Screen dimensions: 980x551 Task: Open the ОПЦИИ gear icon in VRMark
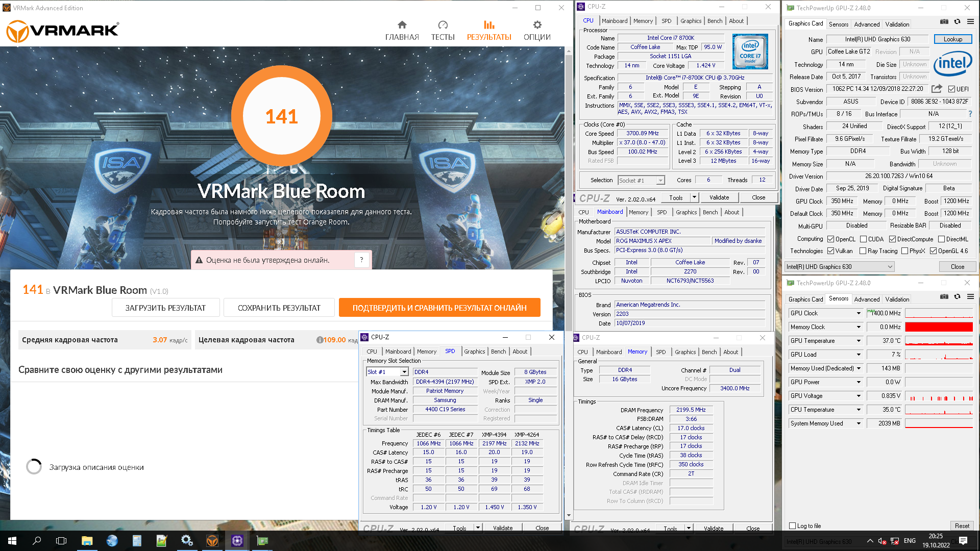[537, 24]
